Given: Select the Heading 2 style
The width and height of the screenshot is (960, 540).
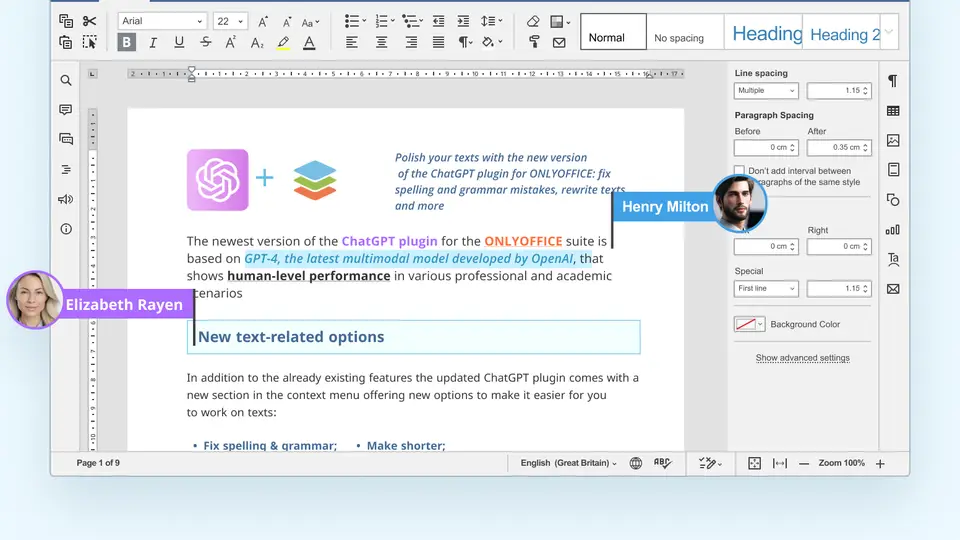Looking at the screenshot, I should 844,31.
